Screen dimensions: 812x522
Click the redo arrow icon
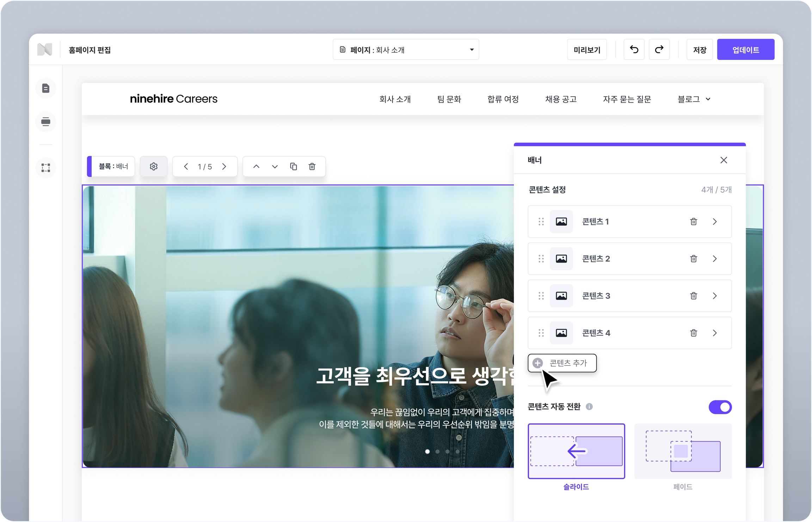tap(659, 50)
